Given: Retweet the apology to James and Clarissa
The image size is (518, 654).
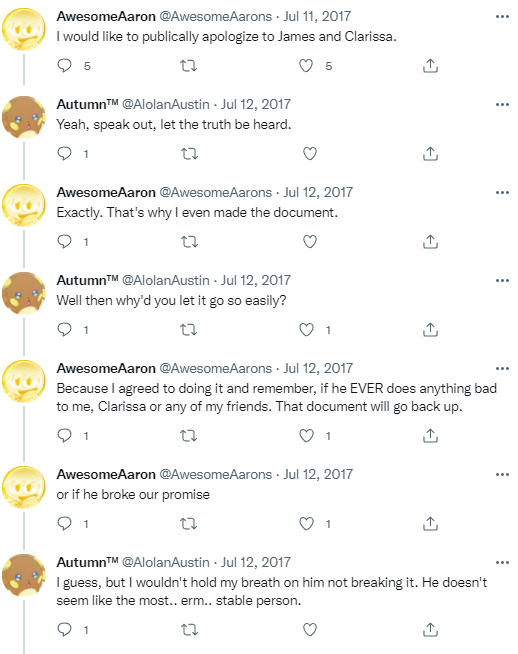Looking at the screenshot, I should (x=188, y=65).
